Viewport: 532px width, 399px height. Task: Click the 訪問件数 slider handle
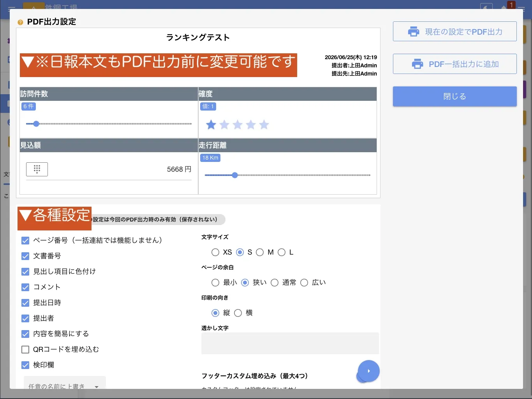coord(36,124)
